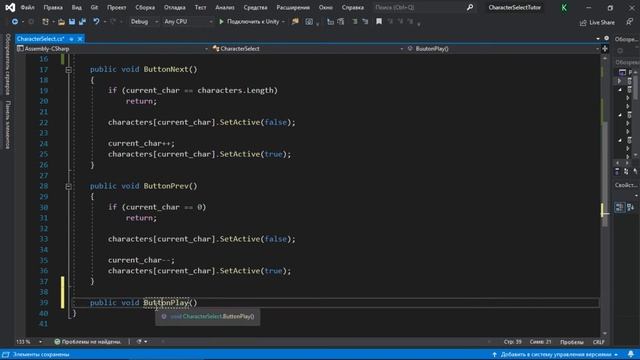Click the new project toolbar icon

(x=45, y=22)
